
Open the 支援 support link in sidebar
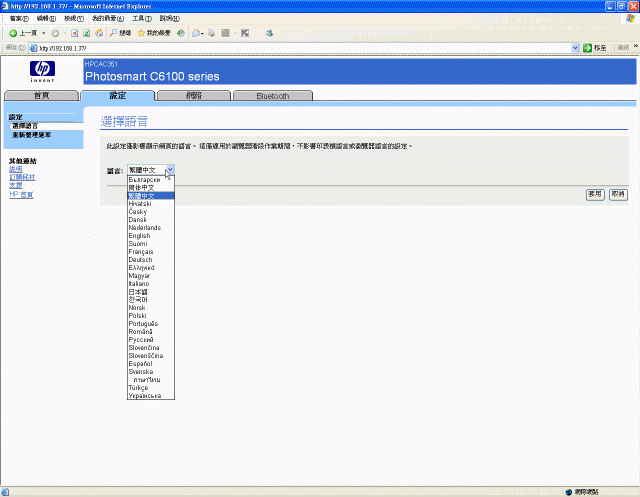click(16, 185)
